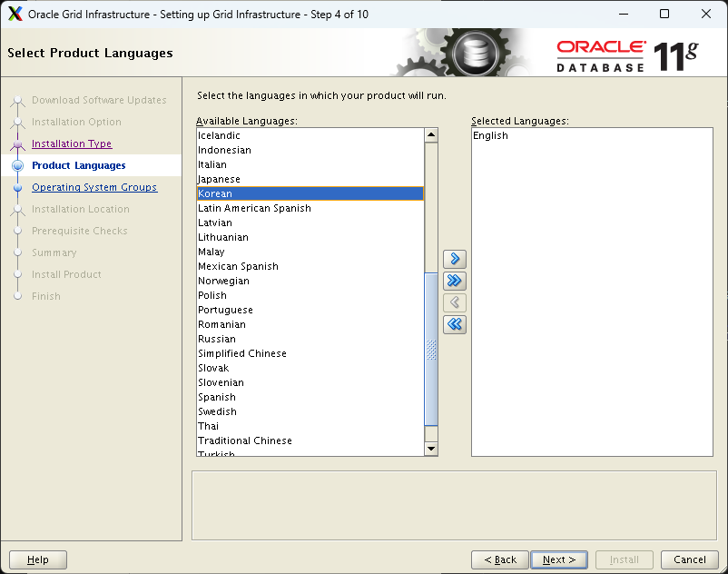Select Slovenian in Available Languages
The image size is (728, 574).
point(310,382)
